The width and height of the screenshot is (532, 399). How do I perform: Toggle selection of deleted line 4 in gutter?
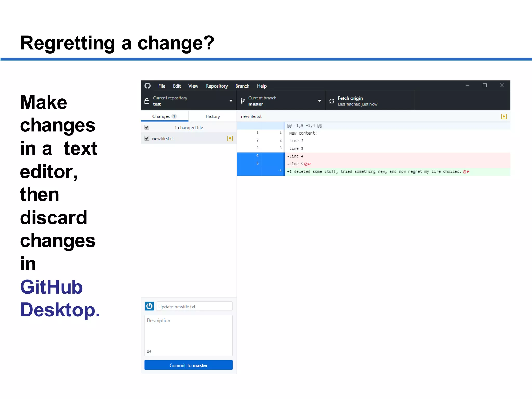257,156
